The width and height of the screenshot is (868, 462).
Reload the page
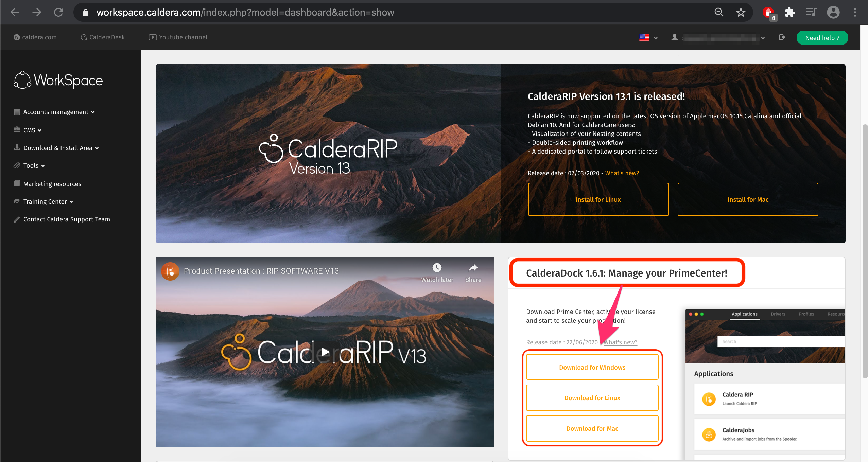pyautogui.click(x=58, y=13)
